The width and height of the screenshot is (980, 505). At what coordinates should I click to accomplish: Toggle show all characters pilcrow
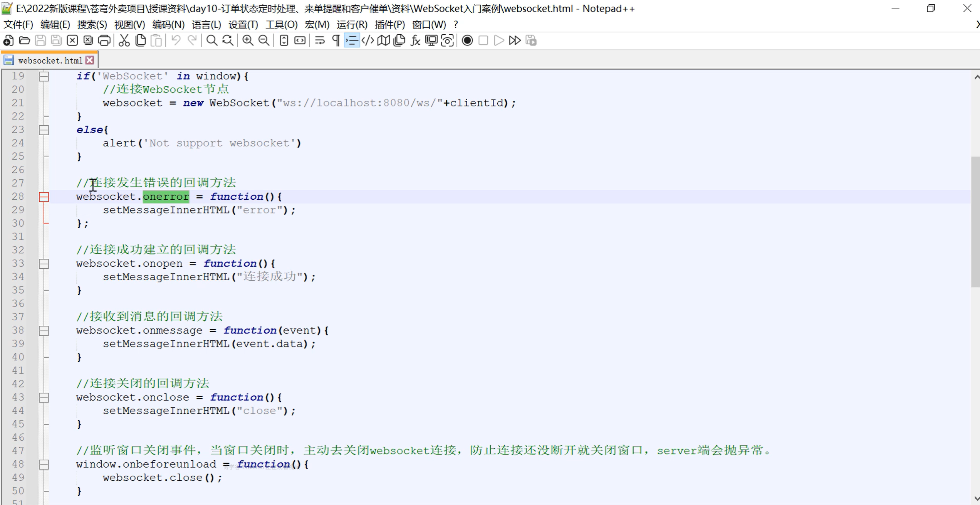click(336, 40)
